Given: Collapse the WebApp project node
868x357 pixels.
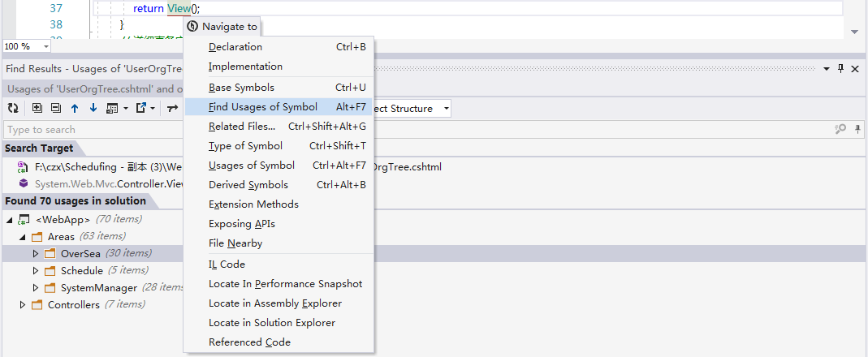Looking at the screenshot, I should click(x=9, y=219).
